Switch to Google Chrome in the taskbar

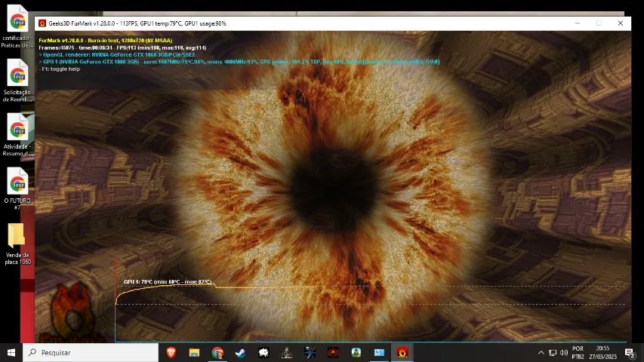tap(217, 352)
